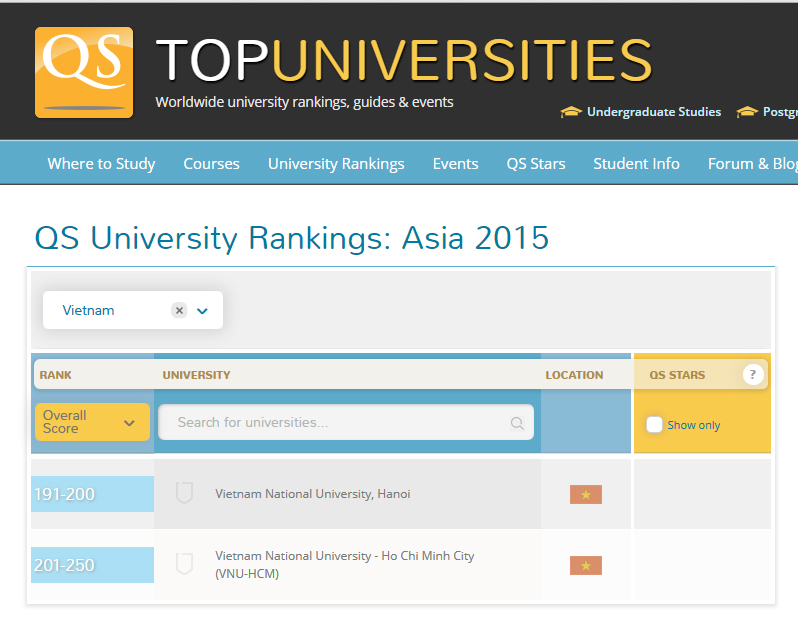
Task: Expand the Vietnam country dropdown arrow
Action: tap(203, 311)
